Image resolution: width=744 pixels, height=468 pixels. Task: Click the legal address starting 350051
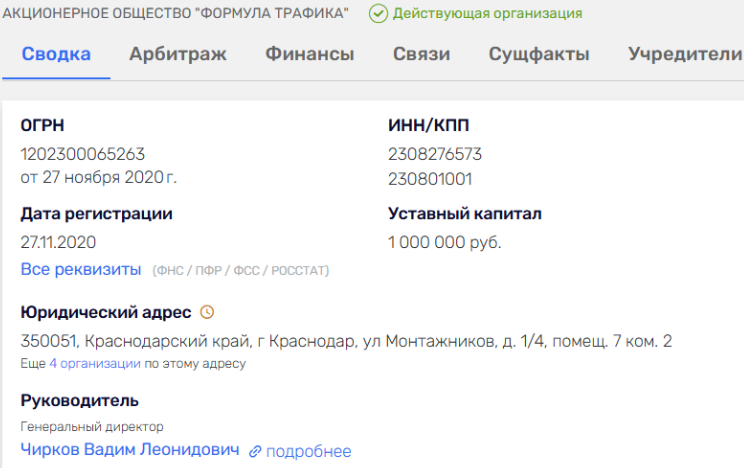(346, 341)
